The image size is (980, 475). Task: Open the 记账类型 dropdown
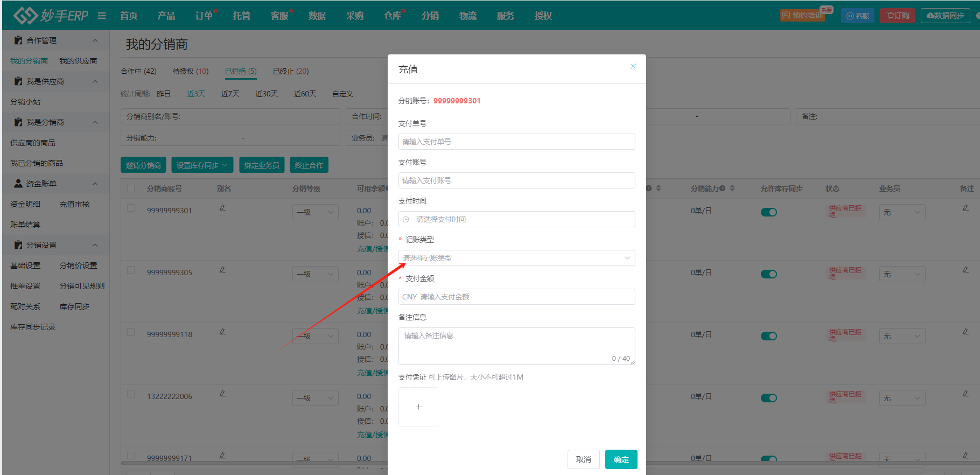click(516, 258)
